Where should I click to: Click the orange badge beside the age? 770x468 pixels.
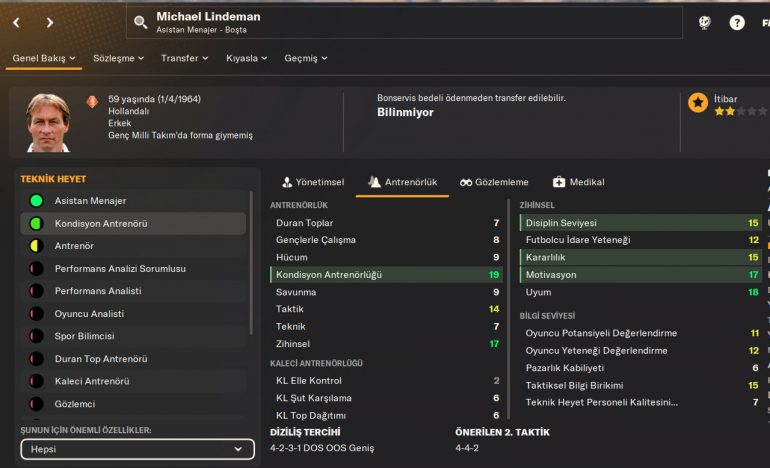click(x=92, y=101)
